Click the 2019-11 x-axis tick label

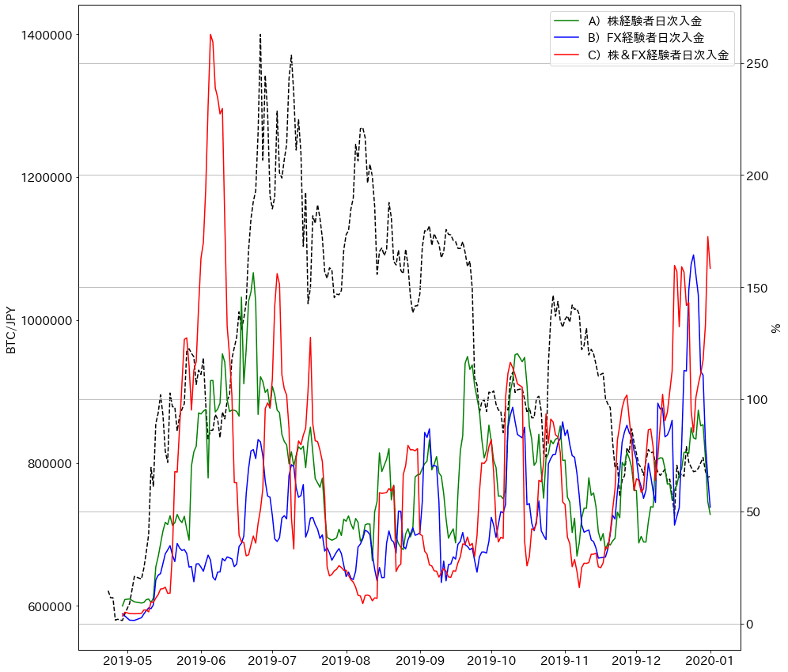point(565,659)
